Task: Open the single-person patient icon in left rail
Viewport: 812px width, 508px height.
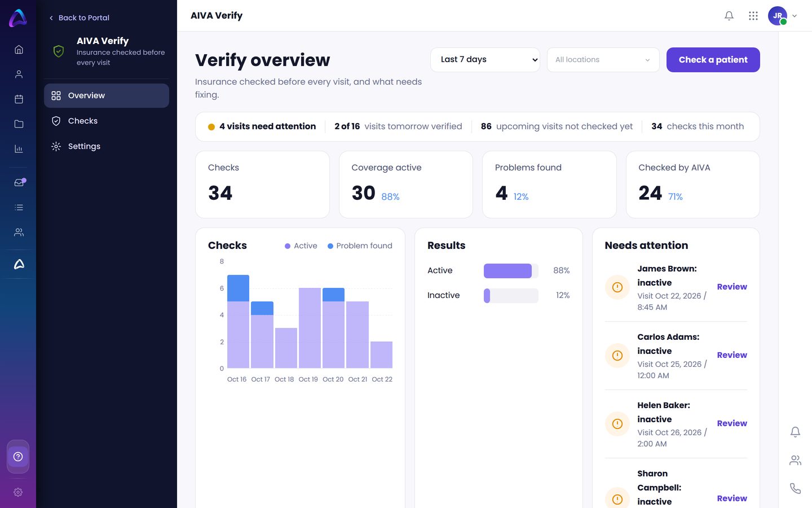Action: click(19, 75)
